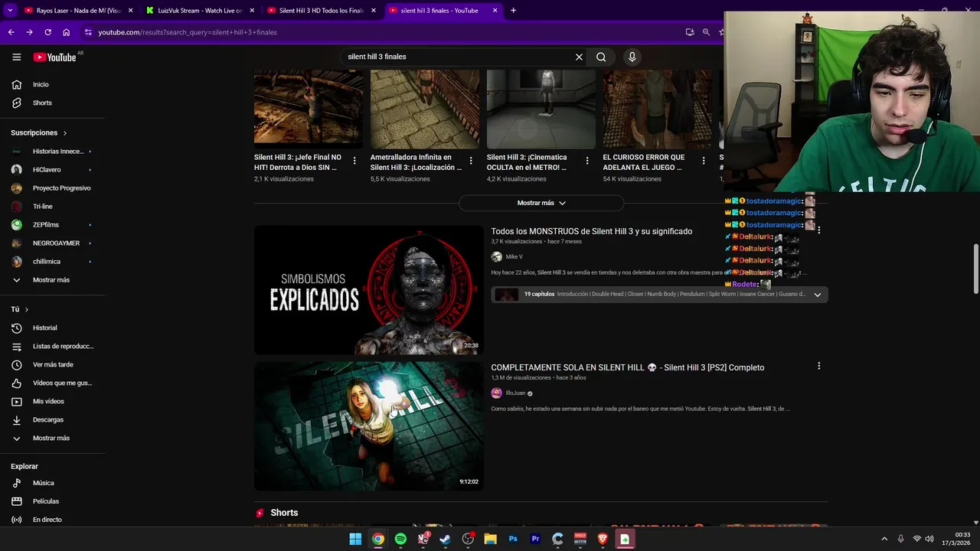
Task: Open the Suscripciones section header
Action: coord(39,132)
